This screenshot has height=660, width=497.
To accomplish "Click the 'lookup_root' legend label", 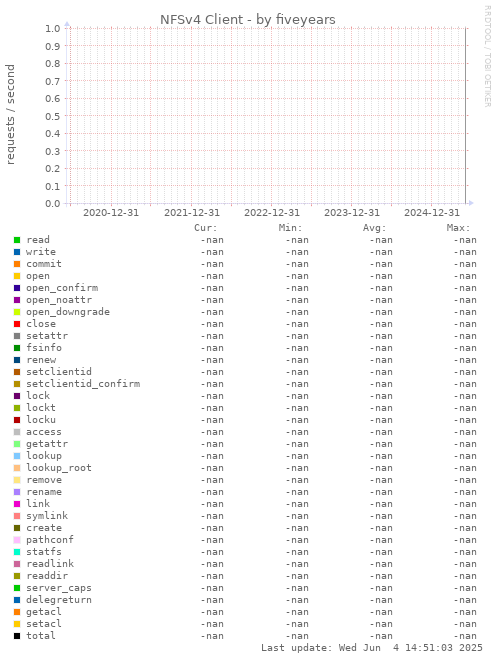I will 59,468.
